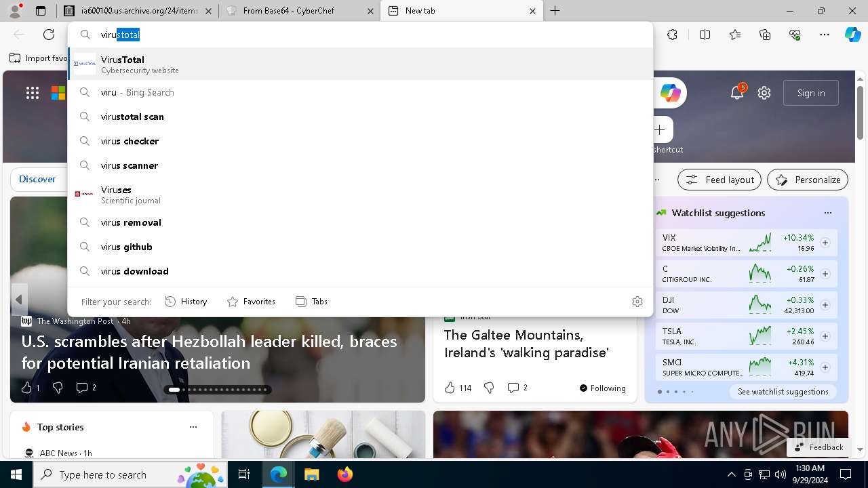The image size is (868, 488).
Task: Filter search by History
Action: point(186,302)
